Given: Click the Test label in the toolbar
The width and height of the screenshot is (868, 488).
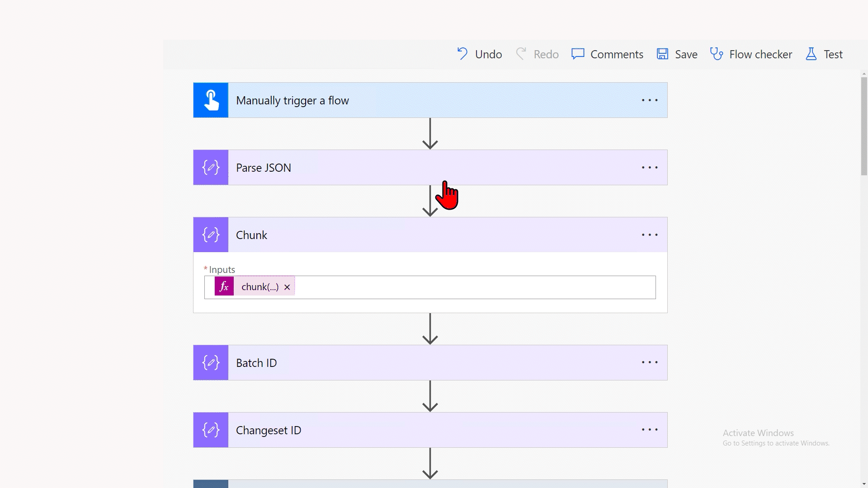Looking at the screenshot, I should point(833,54).
